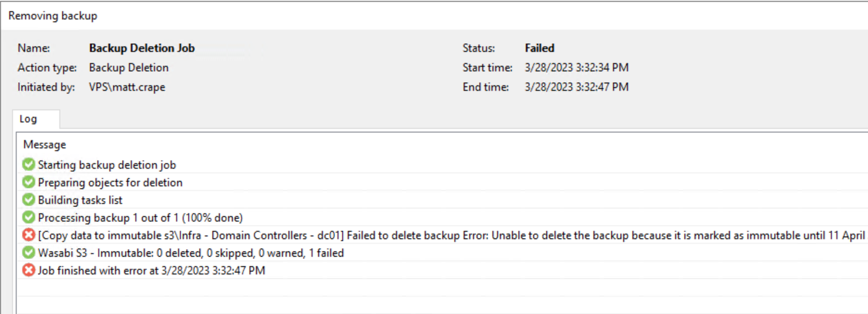Select the Preparing objects for deletion entry
Screen dimensions: 868x314
(442, 182)
